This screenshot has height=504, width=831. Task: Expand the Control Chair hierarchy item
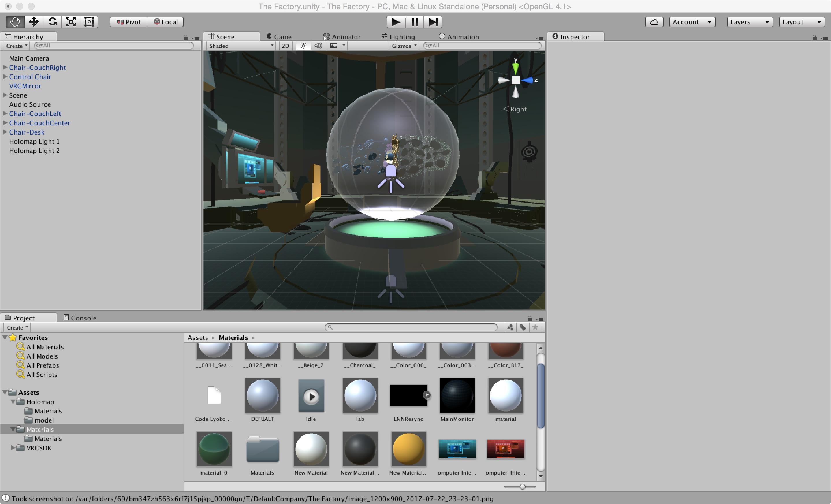tap(5, 77)
